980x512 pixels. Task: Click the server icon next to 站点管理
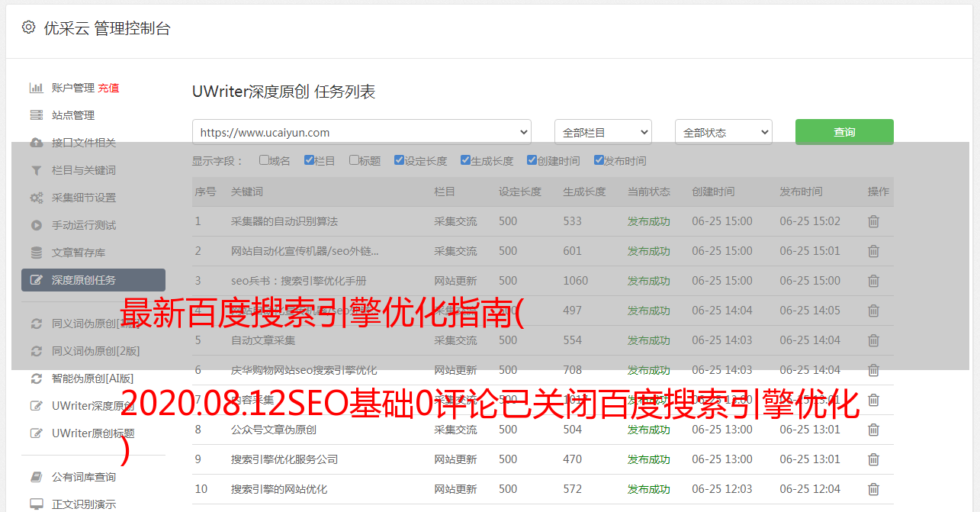tap(36, 115)
